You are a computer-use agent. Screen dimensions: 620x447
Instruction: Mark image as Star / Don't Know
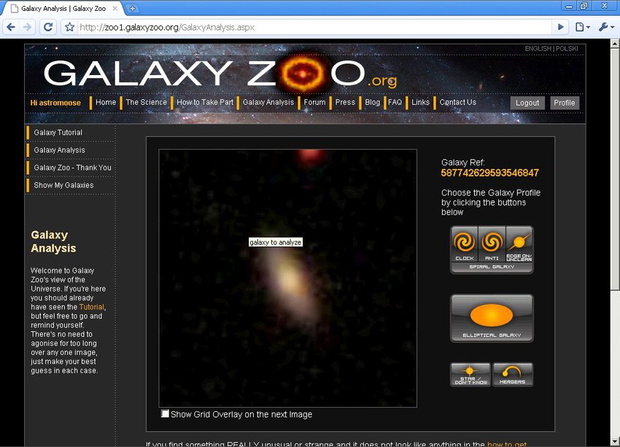[470, 375]
